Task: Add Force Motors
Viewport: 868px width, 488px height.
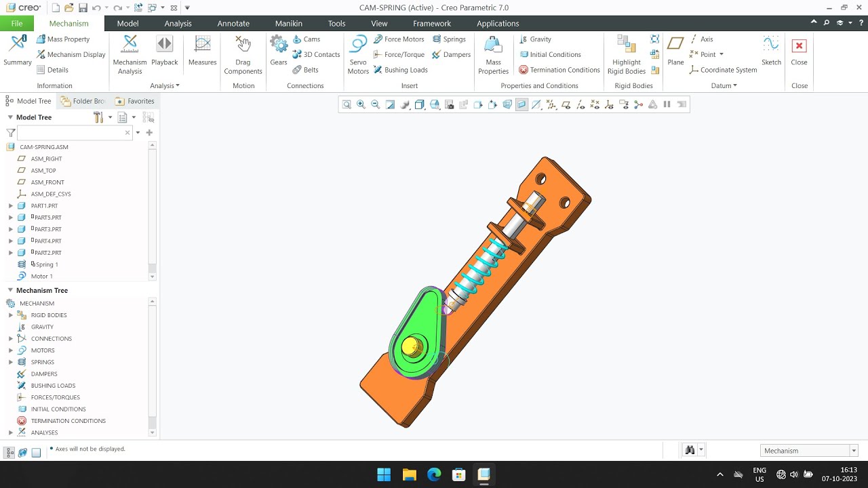Action: pyautogui.click(x=399, y=39)
